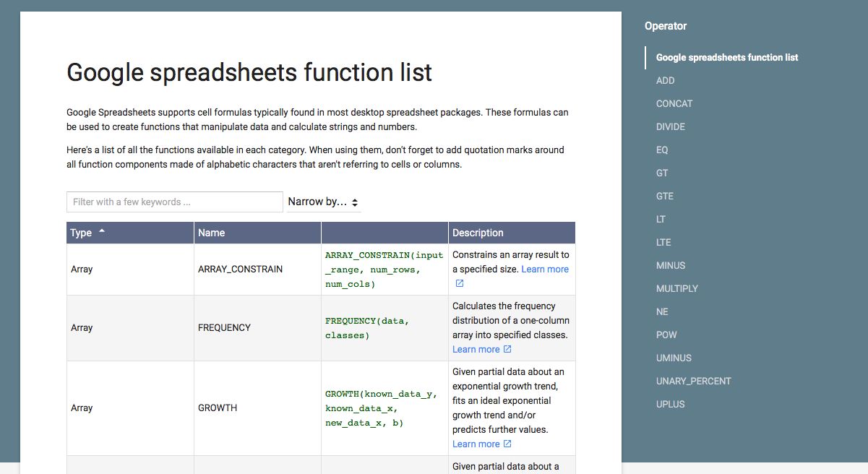
Task: Open Learn more link for FREQUENCY
Action: tap(476, 349)
